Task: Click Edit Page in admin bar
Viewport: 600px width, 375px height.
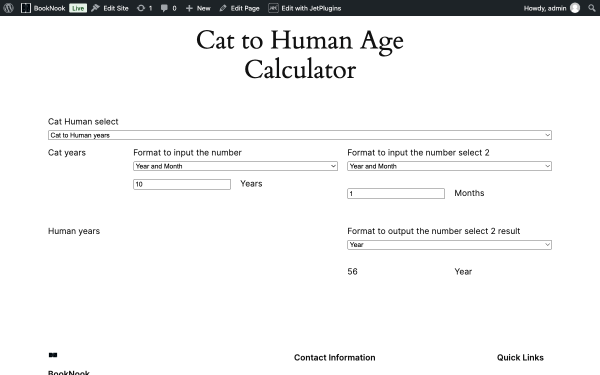Action: (x=240, y=8)
